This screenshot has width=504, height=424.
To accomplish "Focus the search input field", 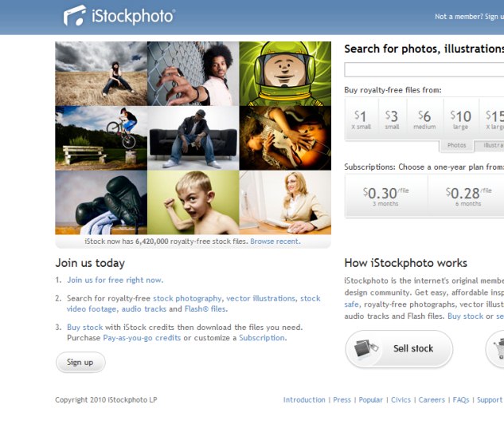I will (424, 70).
